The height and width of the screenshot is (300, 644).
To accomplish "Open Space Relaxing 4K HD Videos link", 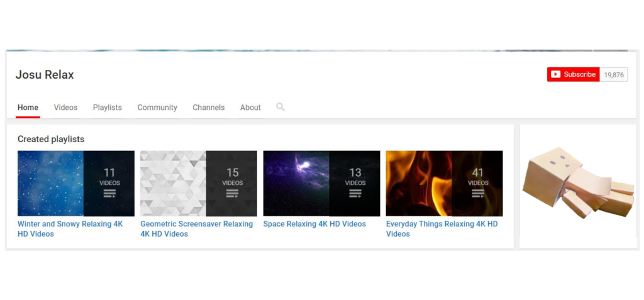I will (x=314, y=224).
